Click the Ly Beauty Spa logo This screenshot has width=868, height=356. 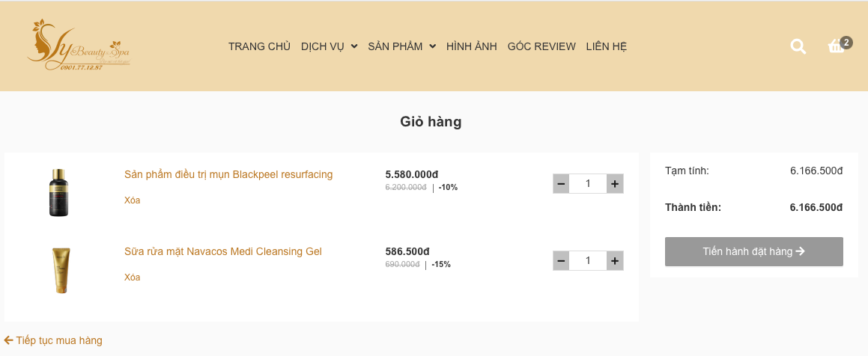pyautogui.click(x=78, y=46)
